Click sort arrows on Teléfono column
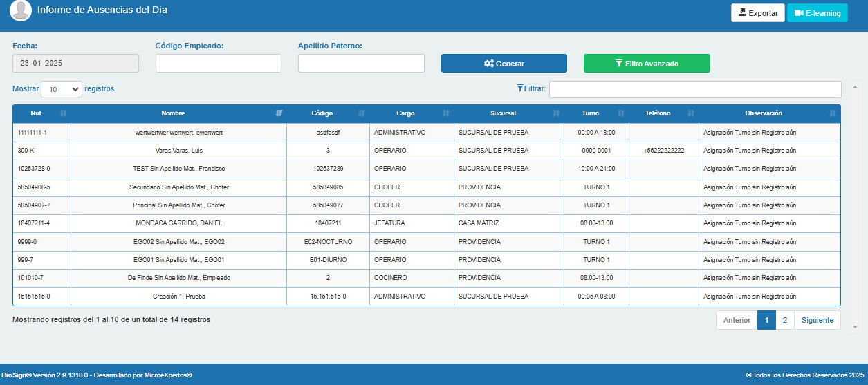This screenshot has height=385, width=868. (691, 113)
